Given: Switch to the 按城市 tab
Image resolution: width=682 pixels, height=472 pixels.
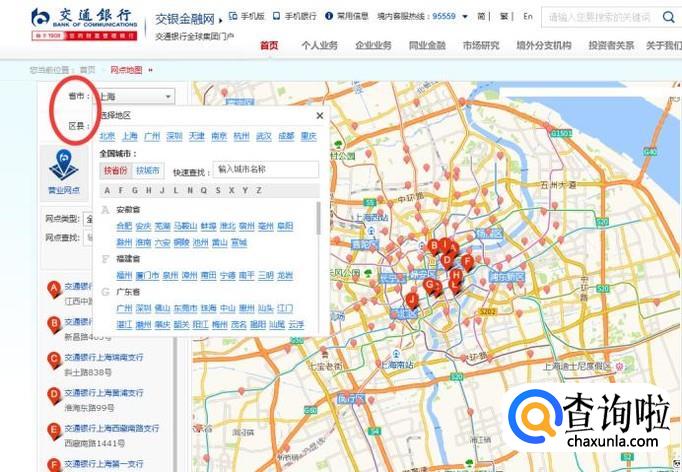Looking at the screenshot, I should [148, 171].
